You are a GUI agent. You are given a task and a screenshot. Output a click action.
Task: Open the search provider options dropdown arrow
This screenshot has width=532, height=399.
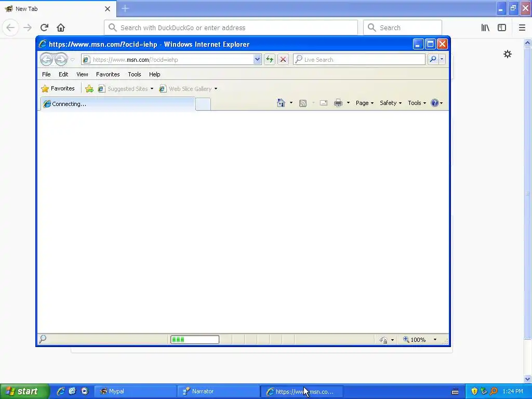[442, 59]
